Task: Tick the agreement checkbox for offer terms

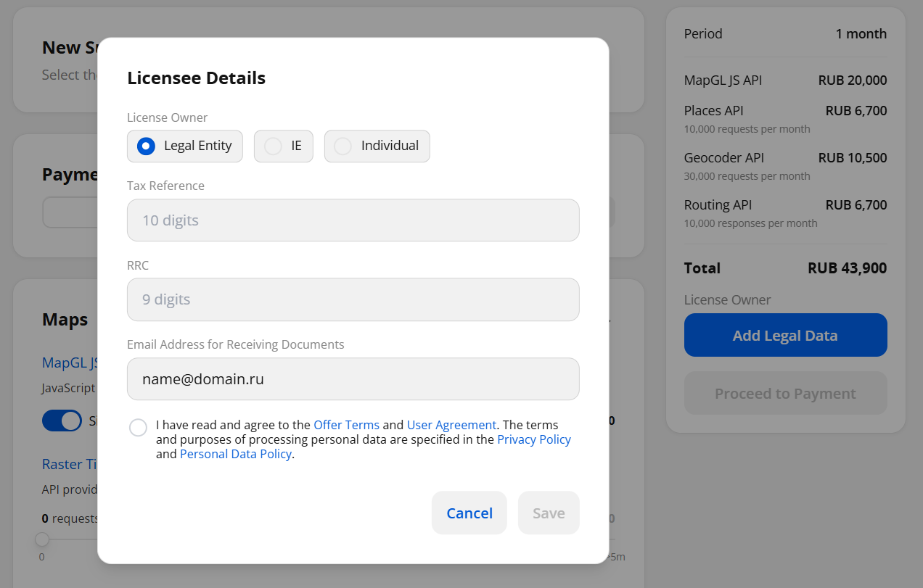Action: pyautogui.click(x=138, y=427)
